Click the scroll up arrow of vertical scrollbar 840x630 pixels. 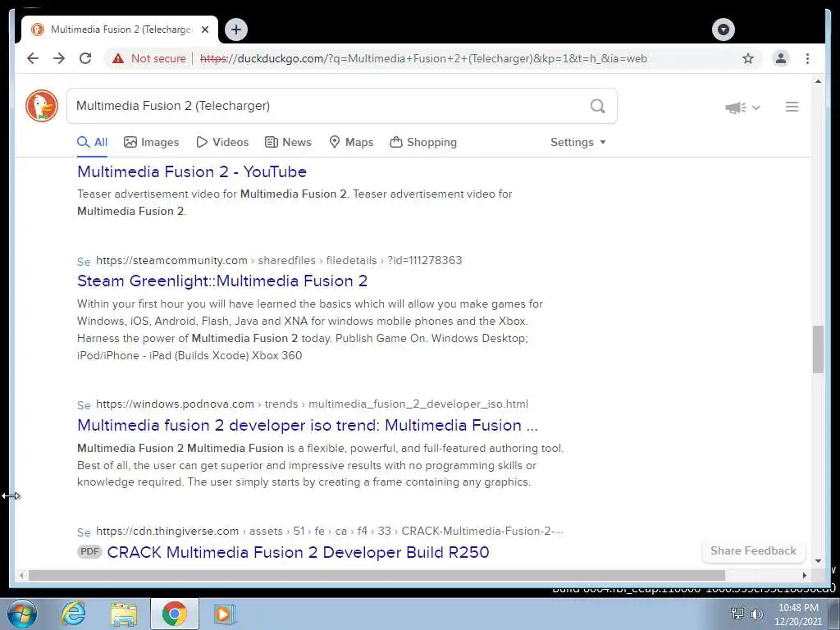click(x=818, y=81)
